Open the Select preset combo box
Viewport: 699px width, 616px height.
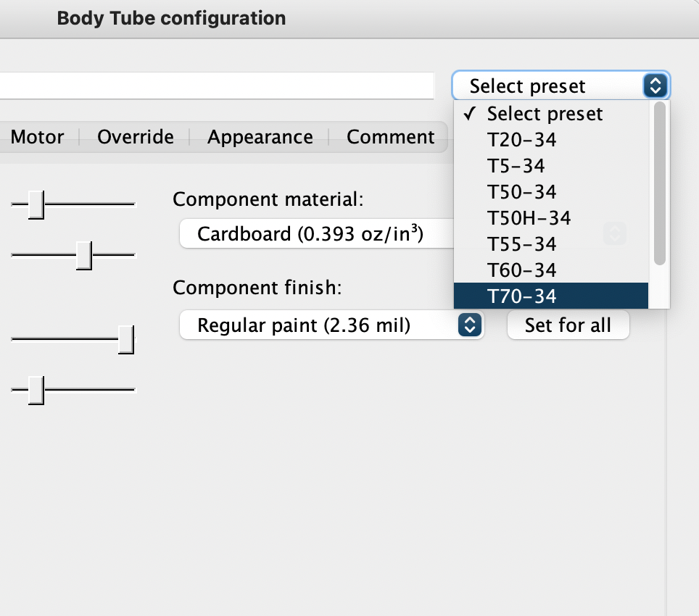click(x=561, y=86)
